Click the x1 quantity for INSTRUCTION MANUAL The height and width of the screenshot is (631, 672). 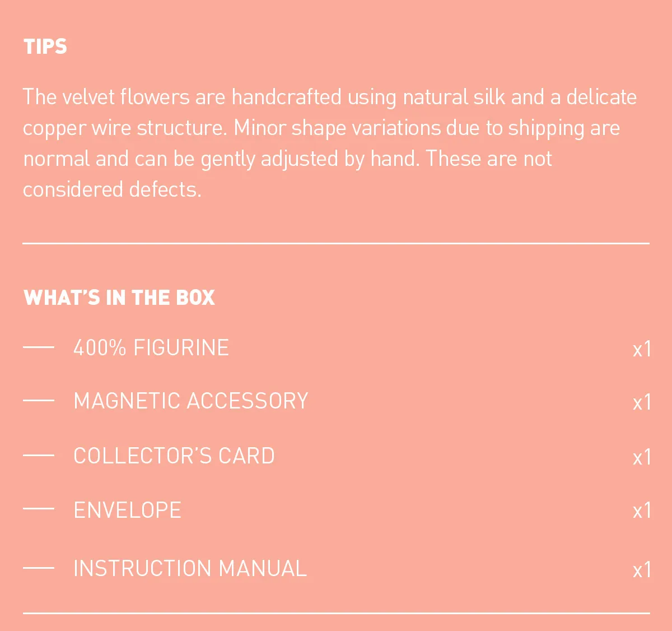click(x=642, y=570)
